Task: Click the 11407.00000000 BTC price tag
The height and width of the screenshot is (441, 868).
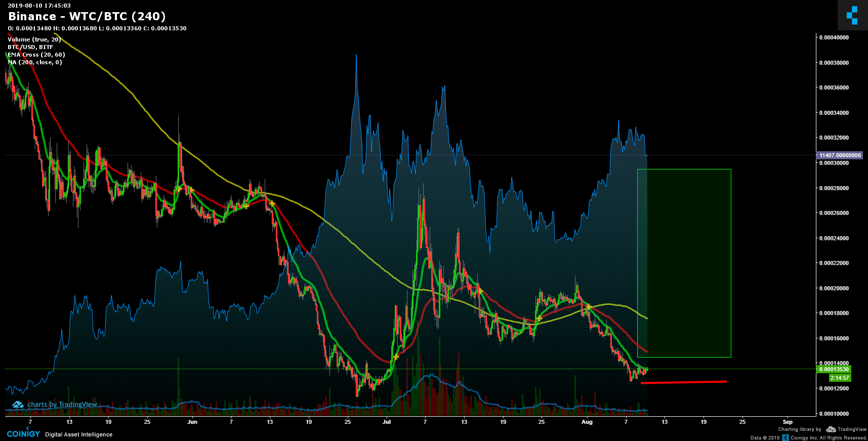Action: 840,155
